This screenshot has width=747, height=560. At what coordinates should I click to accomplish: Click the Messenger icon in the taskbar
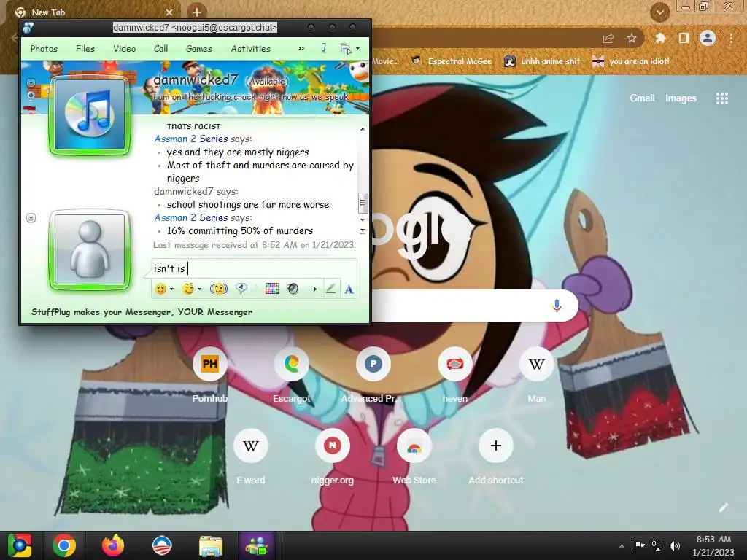tap(258, 545)
